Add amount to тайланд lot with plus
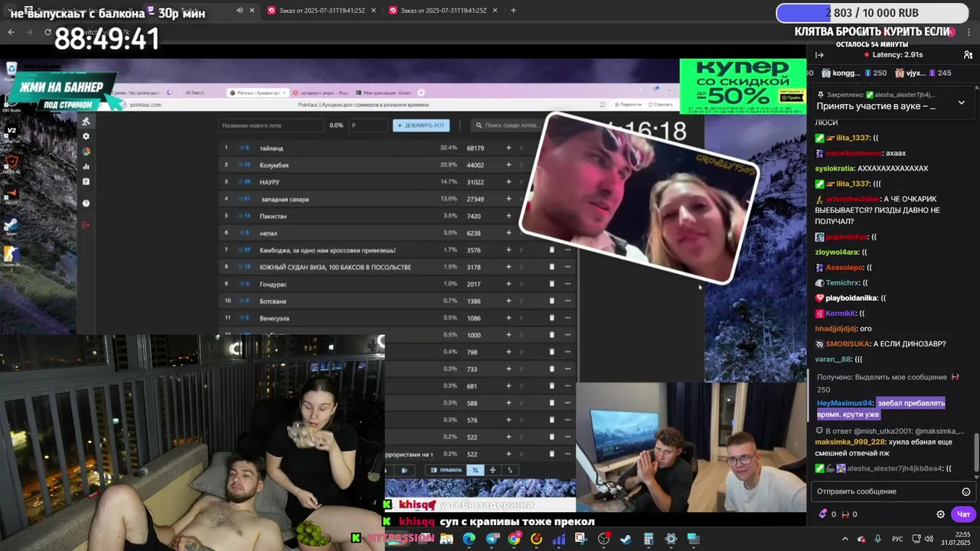 tap(508, 148)
